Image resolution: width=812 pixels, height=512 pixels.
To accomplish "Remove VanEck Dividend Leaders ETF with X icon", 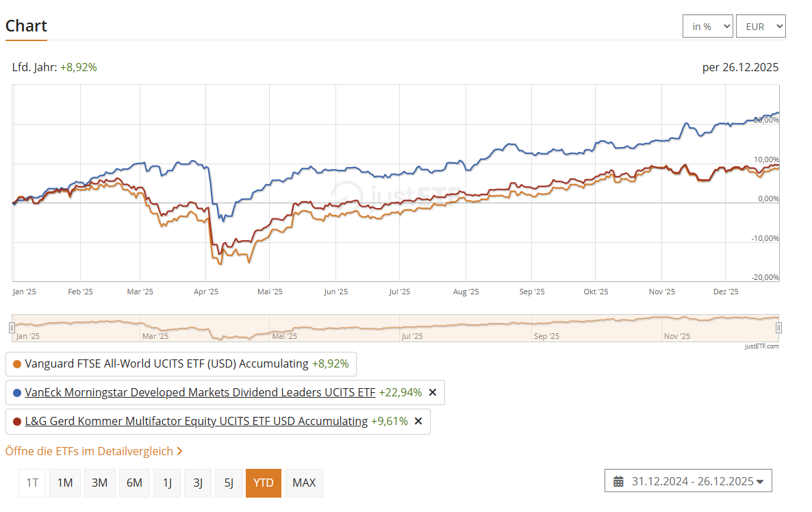I will pos(432,393).
